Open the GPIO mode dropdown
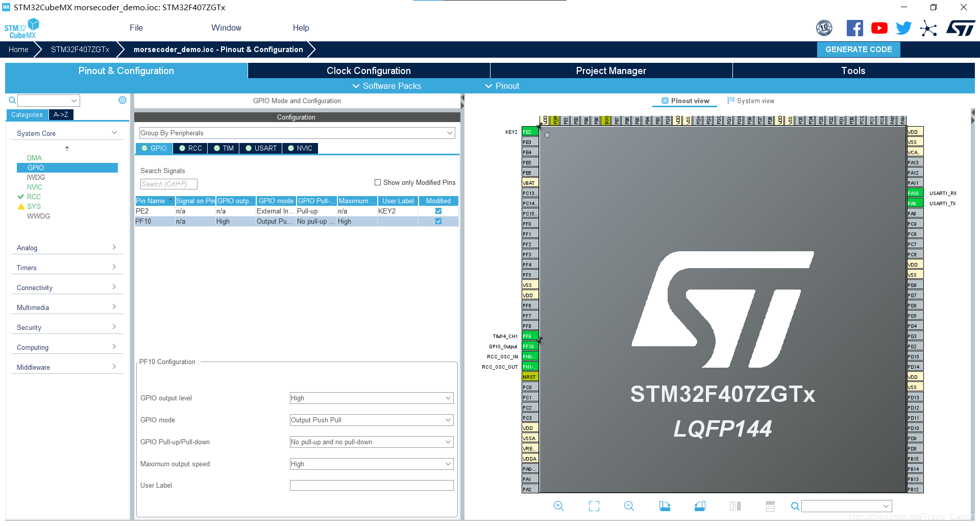980x526 pixels. 372,420
